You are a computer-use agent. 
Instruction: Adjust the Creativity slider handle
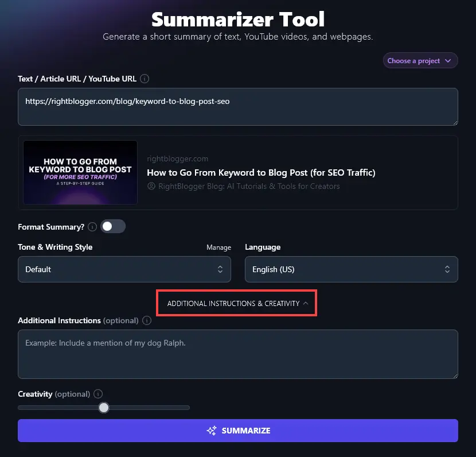(x=104, y=407)
